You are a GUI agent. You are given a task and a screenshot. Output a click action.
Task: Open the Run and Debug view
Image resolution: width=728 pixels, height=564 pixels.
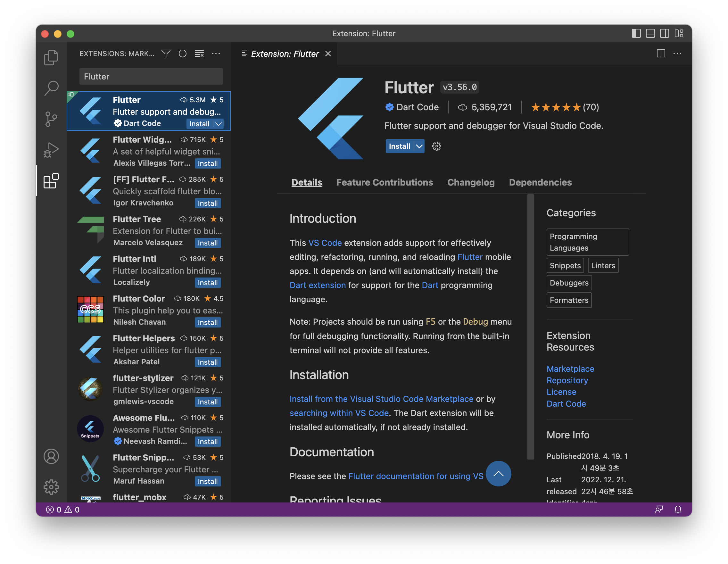[x=51, y=150]
